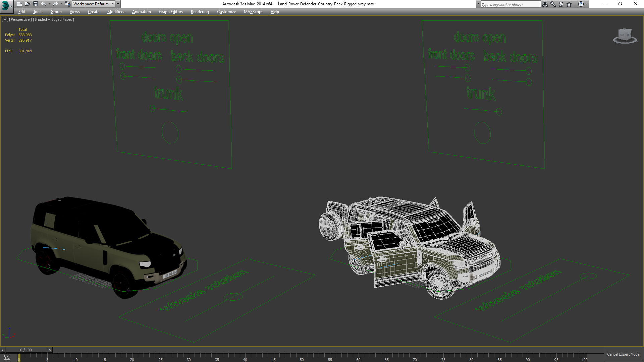This screenshot has width=644, height=362.
Task: Click the key Subscription Center icon
Action: point(553,4)
